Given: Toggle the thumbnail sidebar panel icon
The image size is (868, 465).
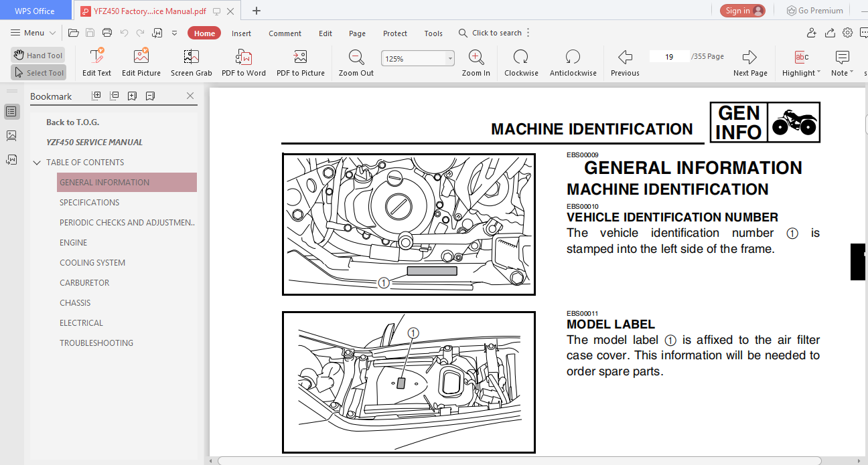Looking at the screenshot, I should coord(11,136).
